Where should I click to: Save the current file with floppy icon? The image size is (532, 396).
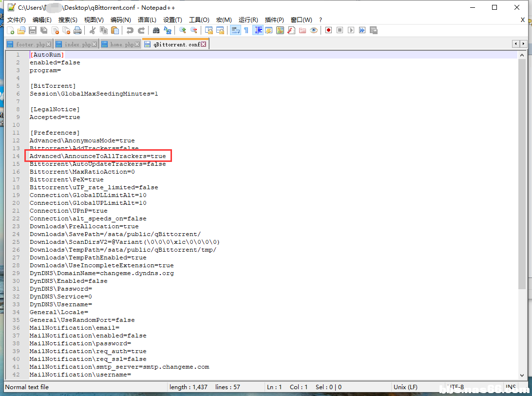pyautogui.click(x=33, y=31)
